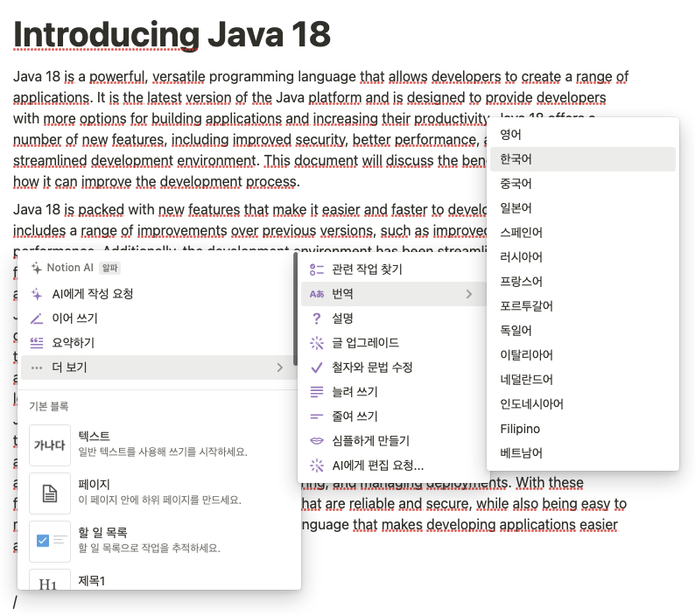The height and width of the screenshot is (616, 695).
Task: Click the question mark icon beside 설명
Action: point(317,318)
